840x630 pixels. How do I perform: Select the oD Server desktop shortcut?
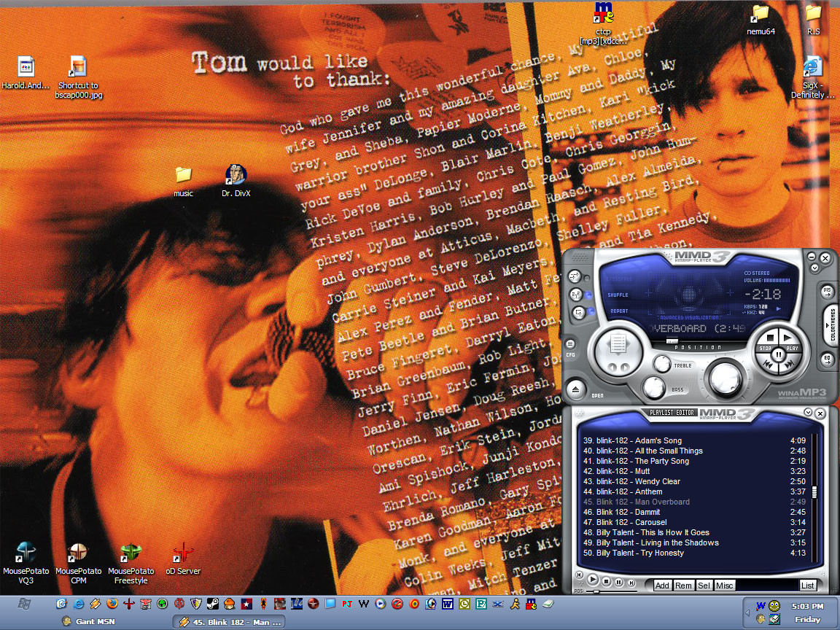183,559
